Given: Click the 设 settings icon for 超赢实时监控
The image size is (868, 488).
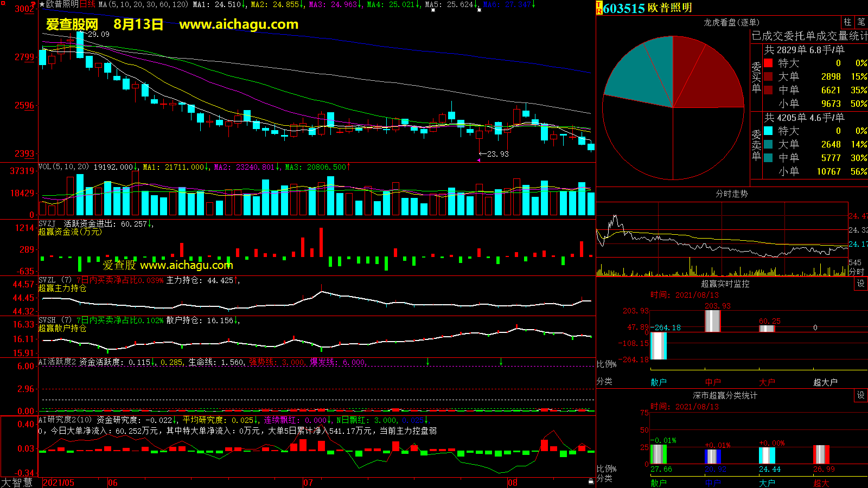Looking at the screenshot, I should pyautogui.click(x=860, y=284).
